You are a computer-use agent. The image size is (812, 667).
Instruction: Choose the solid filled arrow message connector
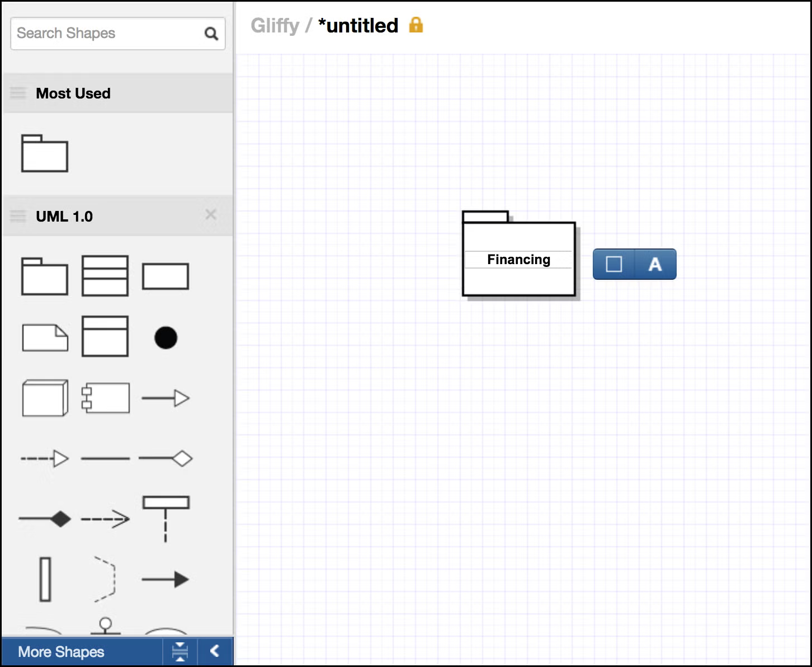coord(166,579)
